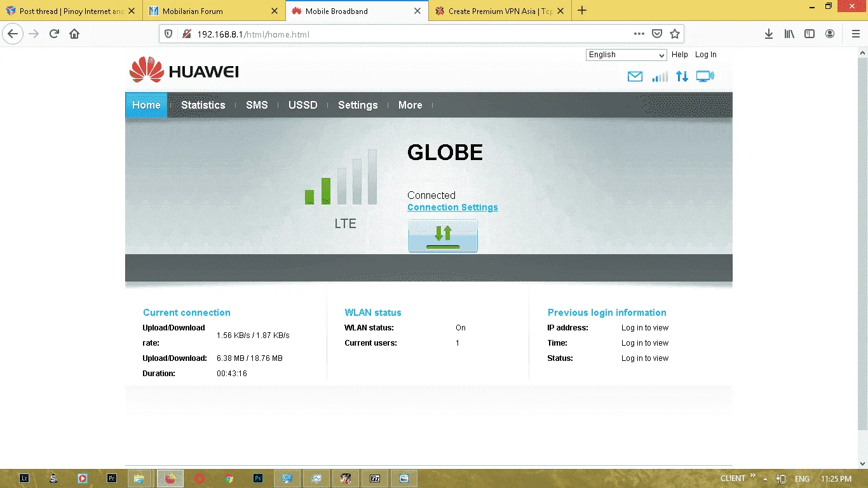Viewport: 868px width, 488px height.
Task: Open the English language dropdown
Action: (626, 55)
